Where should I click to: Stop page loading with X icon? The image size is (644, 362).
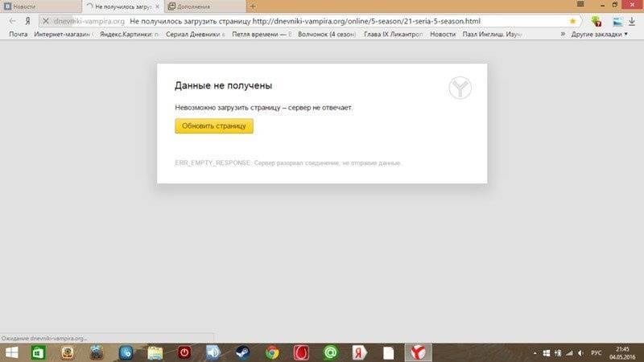point(46,21)
